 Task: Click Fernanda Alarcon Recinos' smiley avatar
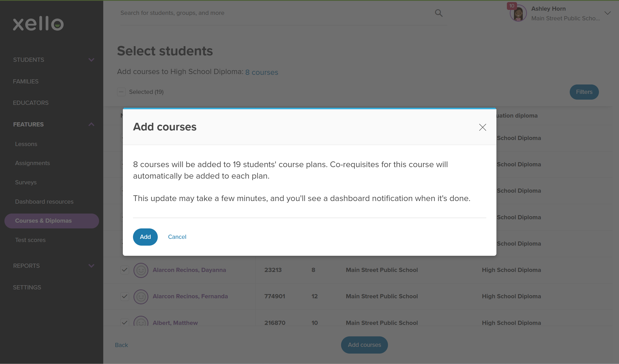click(141, 296)
